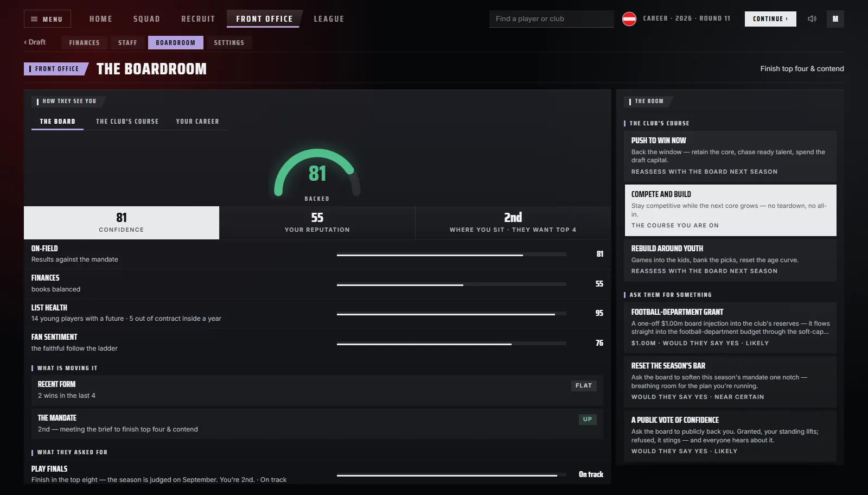Click the player or club search field
868x495 pixels.
tap(551, 19)
